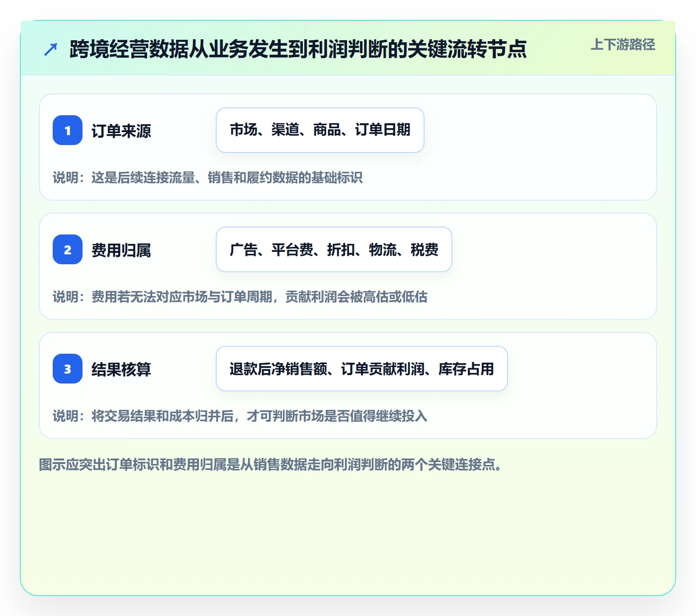Select the 上下游路径 label in the header

click(623, 45)
